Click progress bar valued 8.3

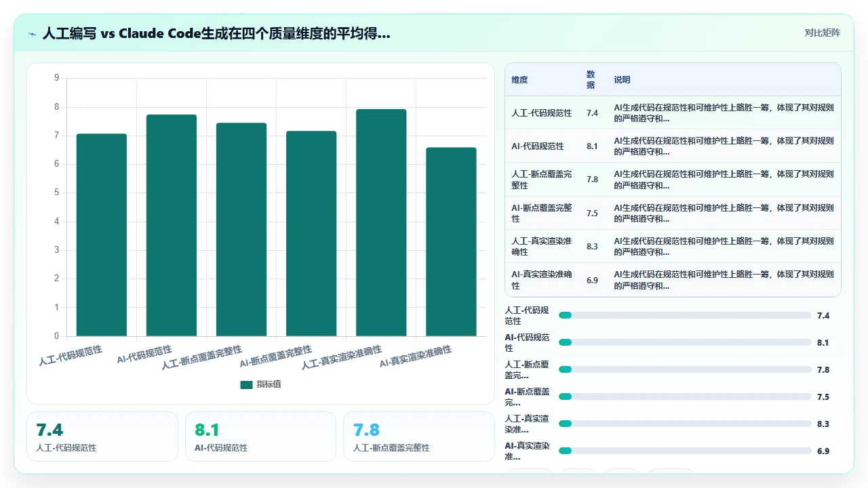[x=685, y=424]
